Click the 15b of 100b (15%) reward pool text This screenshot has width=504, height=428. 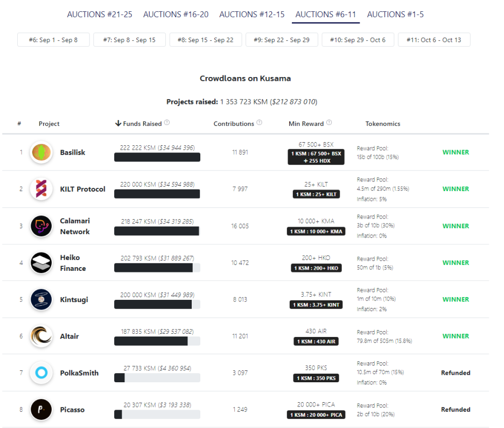click(x=377, y=157)
